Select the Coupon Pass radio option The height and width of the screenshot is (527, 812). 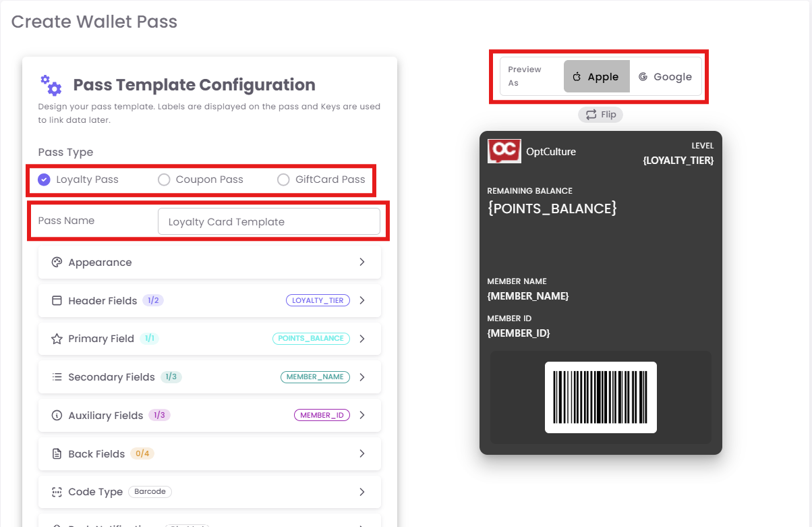point(164,179)
